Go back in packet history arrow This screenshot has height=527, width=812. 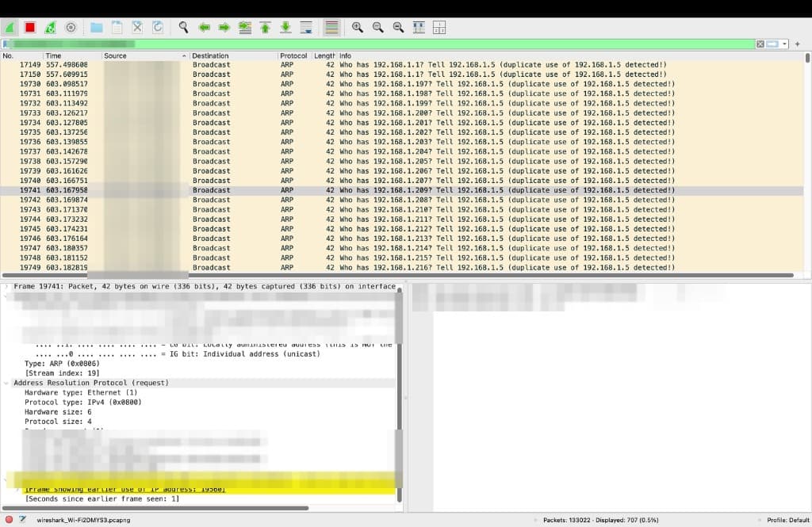(x=204, y=28)
